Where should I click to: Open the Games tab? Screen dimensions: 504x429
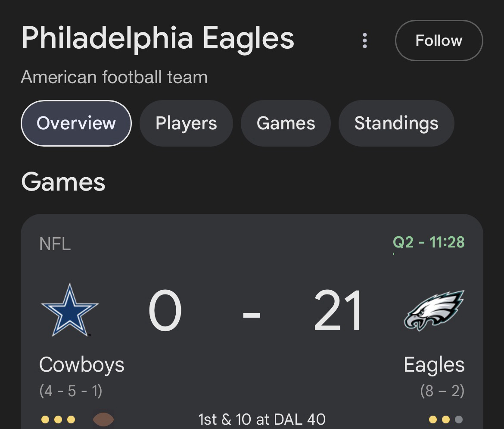pyautogui.click(x=286, y=123)
